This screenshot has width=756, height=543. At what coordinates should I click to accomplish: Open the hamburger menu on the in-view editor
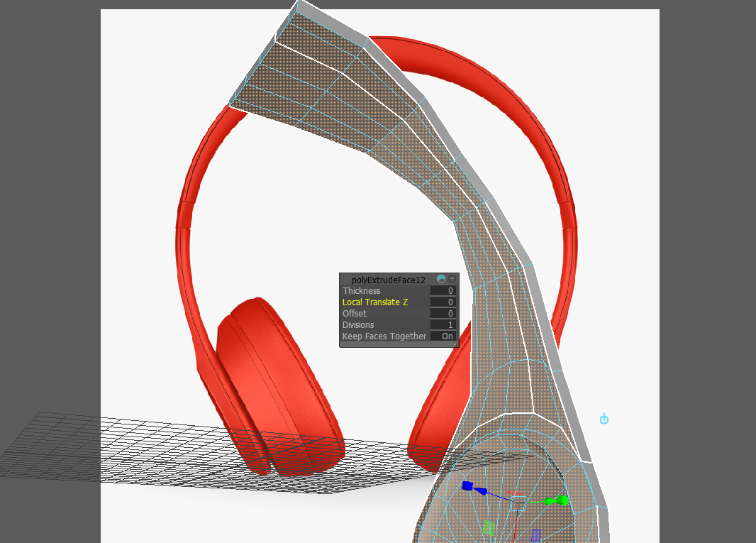[x=452, y=279]
